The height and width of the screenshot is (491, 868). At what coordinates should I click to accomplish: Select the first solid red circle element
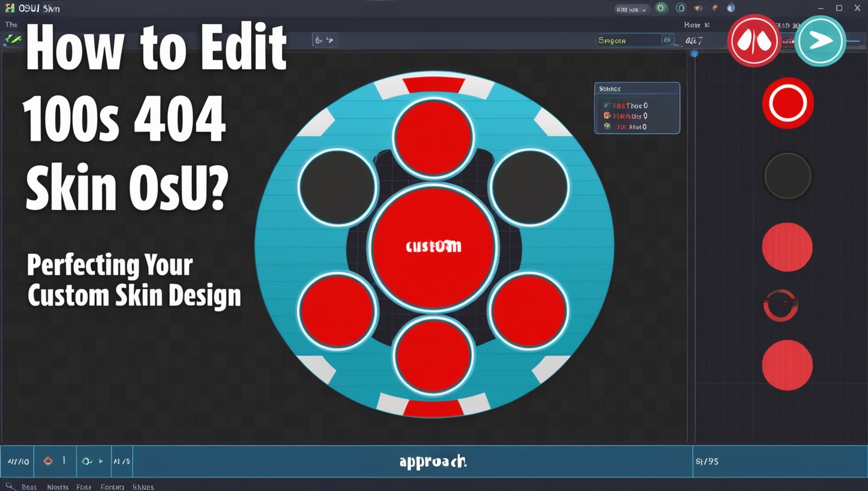787,247
